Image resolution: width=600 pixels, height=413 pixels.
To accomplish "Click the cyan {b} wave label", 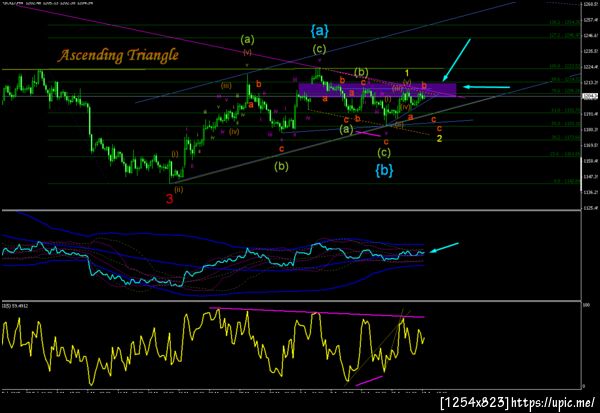I will [x=384, y=170].
